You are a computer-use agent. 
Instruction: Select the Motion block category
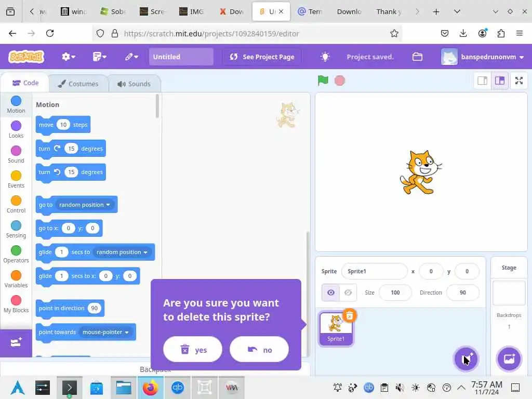pyautogui.click(x=16, y=104)
